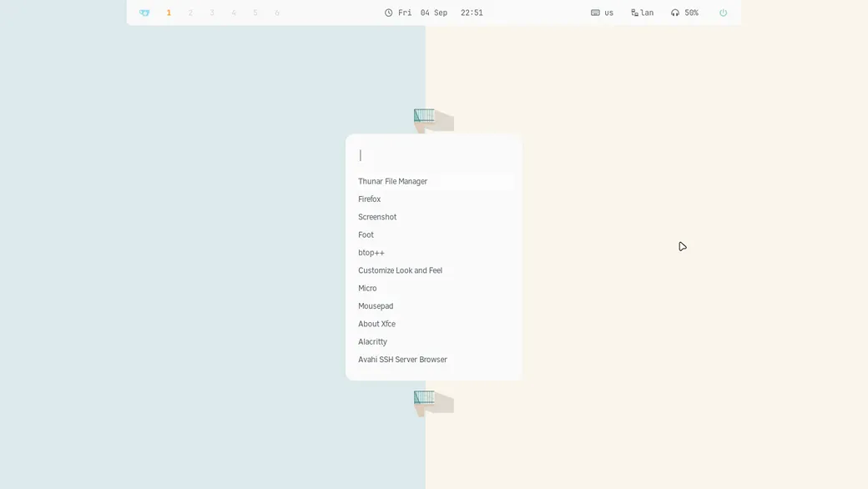Viewport: 868px width, 489px height.
Task: Click the lan network icon
Action: [x=634, y=13]
